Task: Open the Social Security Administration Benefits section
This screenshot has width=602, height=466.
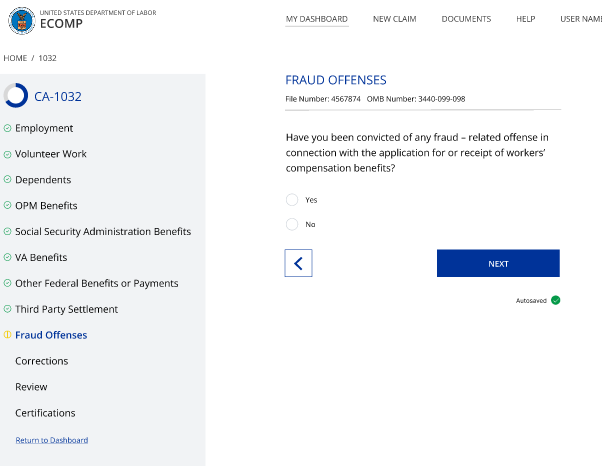Action: (102, 231)
